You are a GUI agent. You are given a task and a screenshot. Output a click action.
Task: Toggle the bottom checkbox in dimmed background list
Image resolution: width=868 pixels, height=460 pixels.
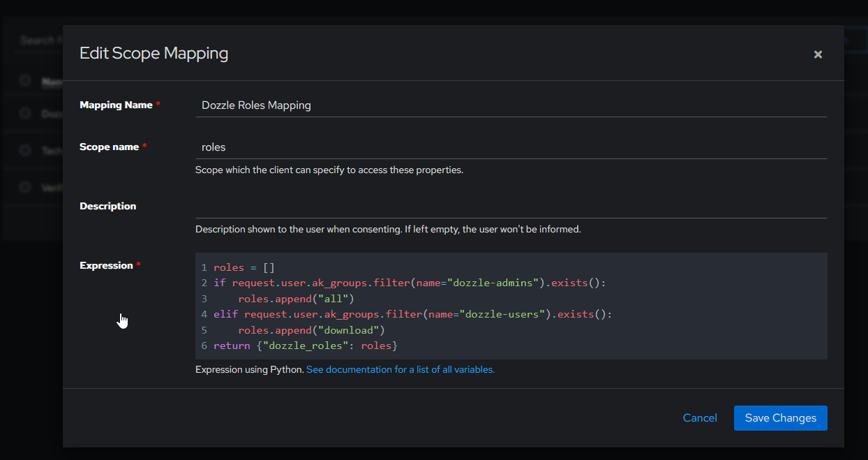pos(25,187)
